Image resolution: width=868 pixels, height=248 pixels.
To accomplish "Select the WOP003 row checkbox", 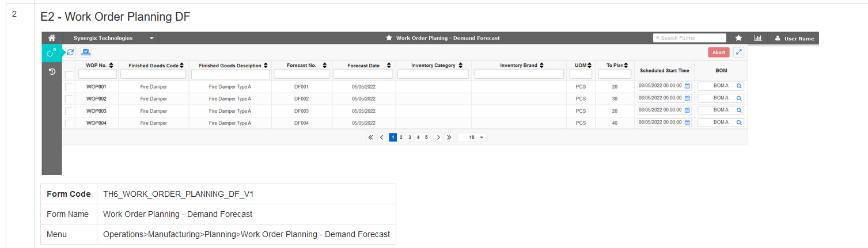I will (x=69, y=111).
